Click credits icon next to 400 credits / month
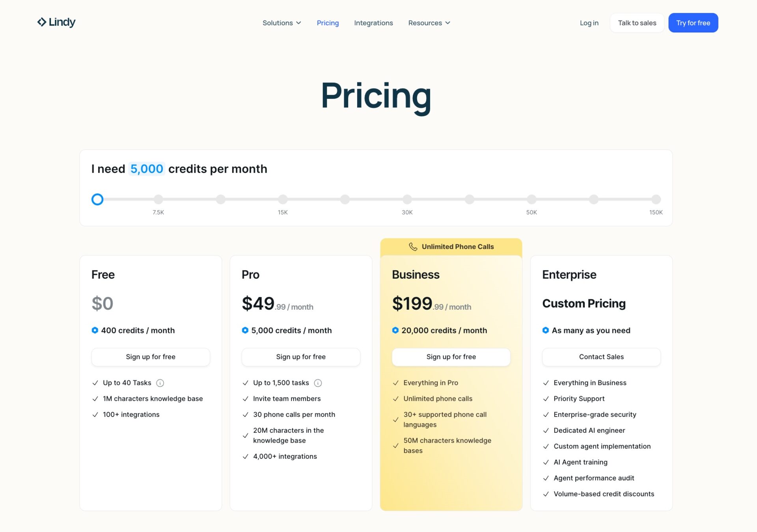 coord(95,330)
